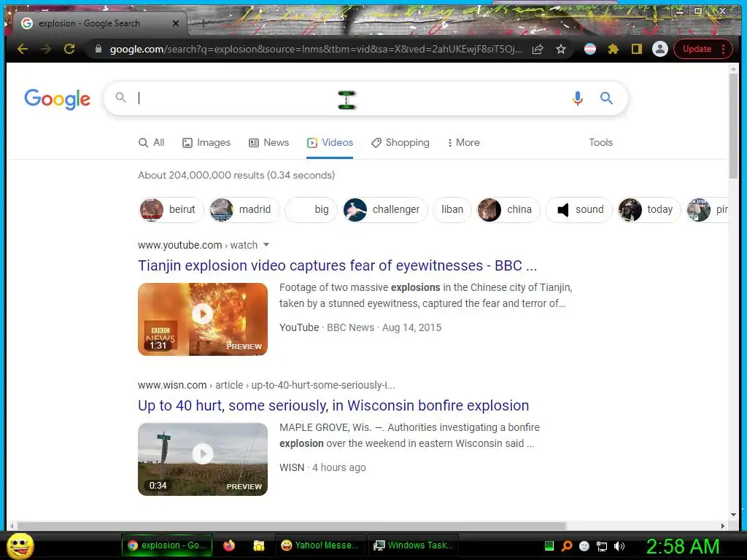Click the green square tray icon
This screenshot has height=560, width=747.
[x=549, y=545]
